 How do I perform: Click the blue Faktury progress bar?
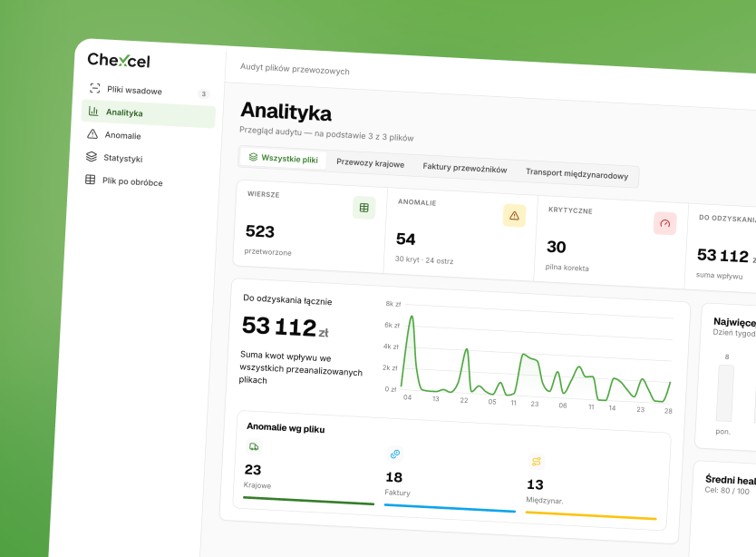pos(450,508)
